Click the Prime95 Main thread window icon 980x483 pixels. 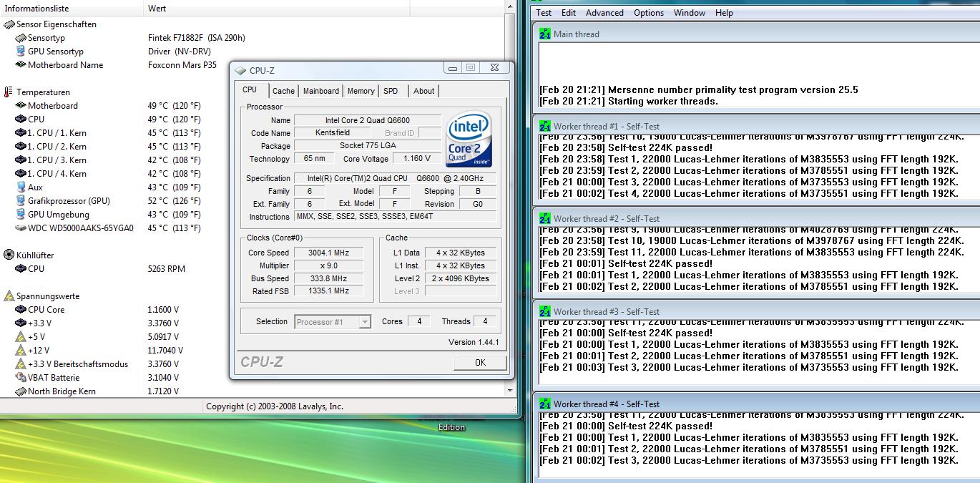tap(544, 34)
